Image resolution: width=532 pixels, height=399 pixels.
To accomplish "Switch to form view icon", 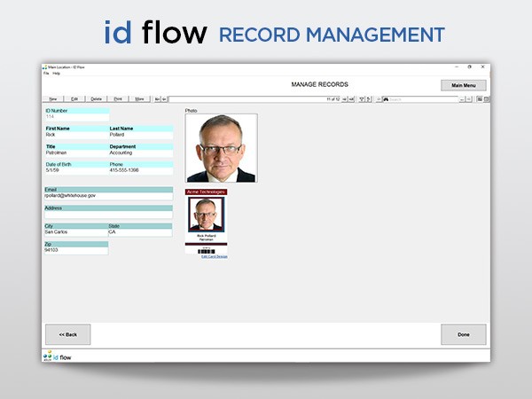I will tap(480, 99).
